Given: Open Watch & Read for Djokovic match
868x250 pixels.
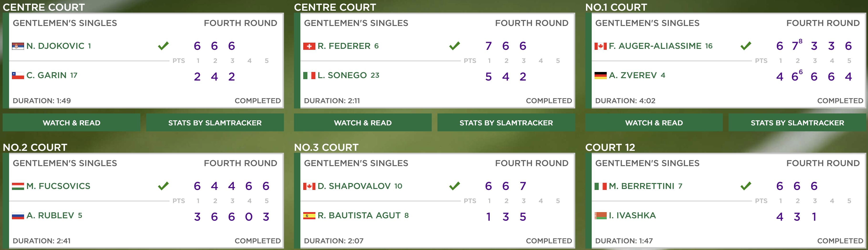Looking at the screenshot, I should tap(72, 123).
